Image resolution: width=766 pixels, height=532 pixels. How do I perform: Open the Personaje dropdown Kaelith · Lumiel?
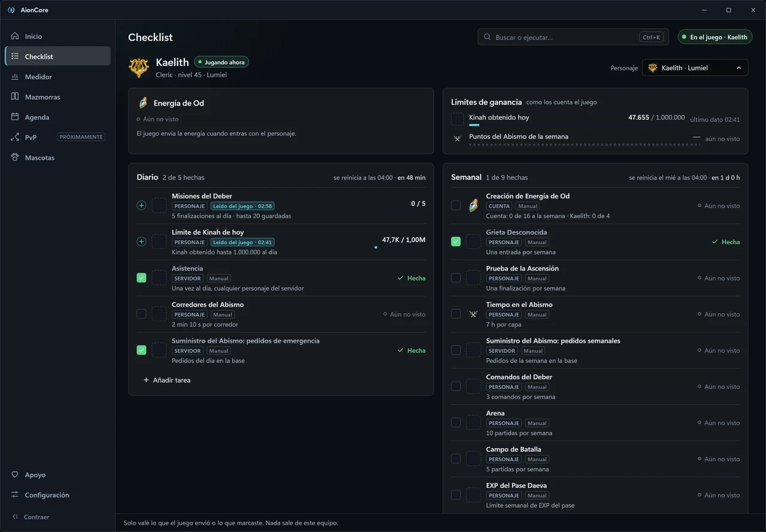pyautogui.click(x=695, y=68)
